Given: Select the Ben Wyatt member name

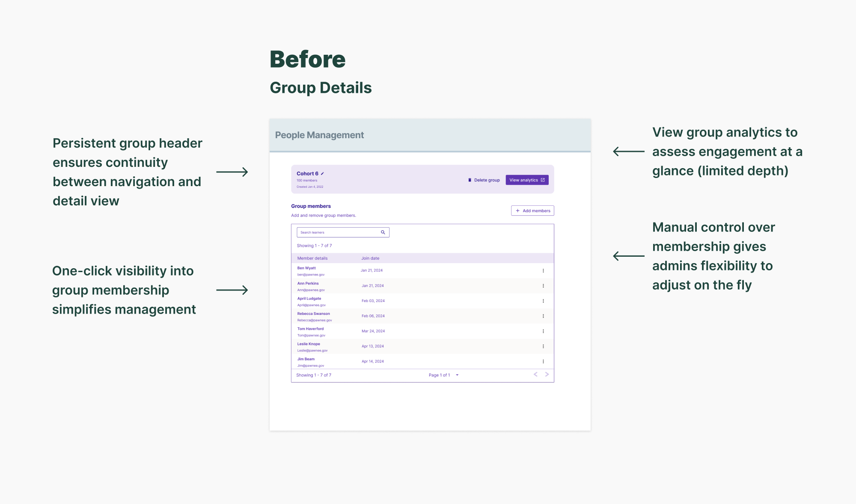Looking at the screenshot, I should (306, 268).
